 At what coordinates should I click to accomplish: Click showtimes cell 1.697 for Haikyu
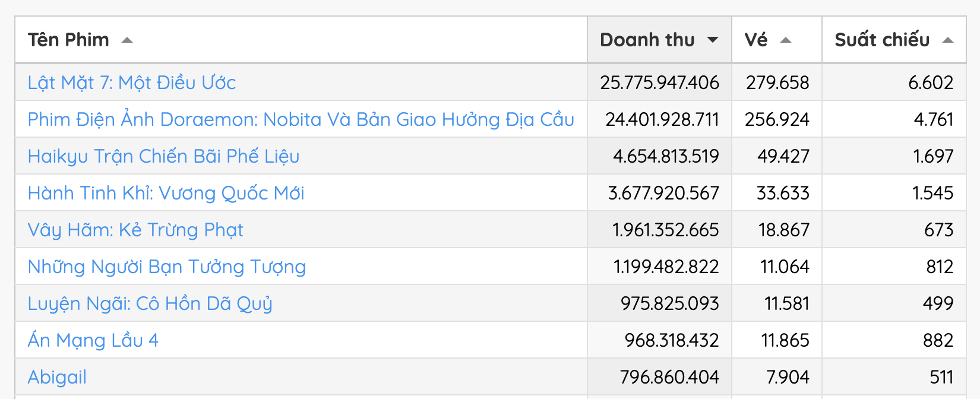933,156
